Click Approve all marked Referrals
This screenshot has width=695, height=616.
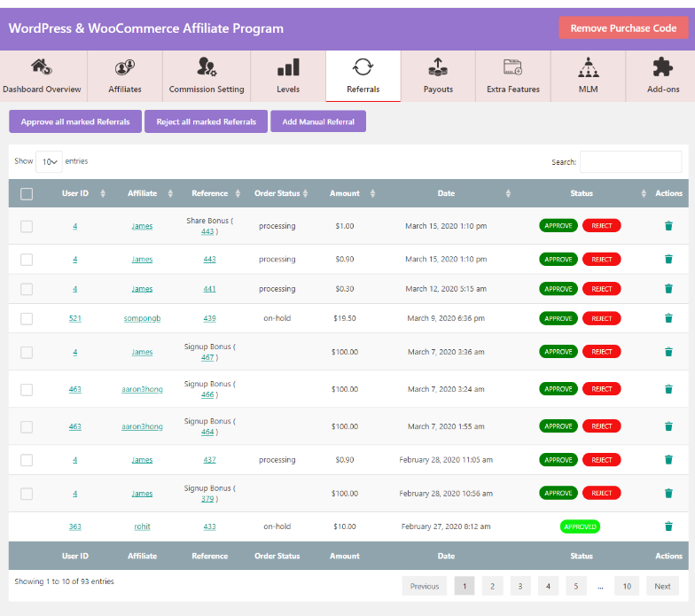click(75, 121)
